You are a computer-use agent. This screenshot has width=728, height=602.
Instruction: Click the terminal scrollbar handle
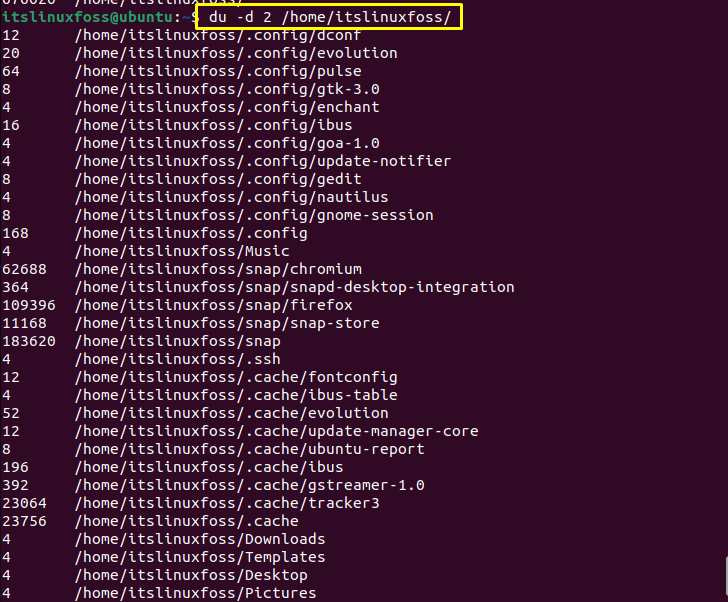[726, 578]
